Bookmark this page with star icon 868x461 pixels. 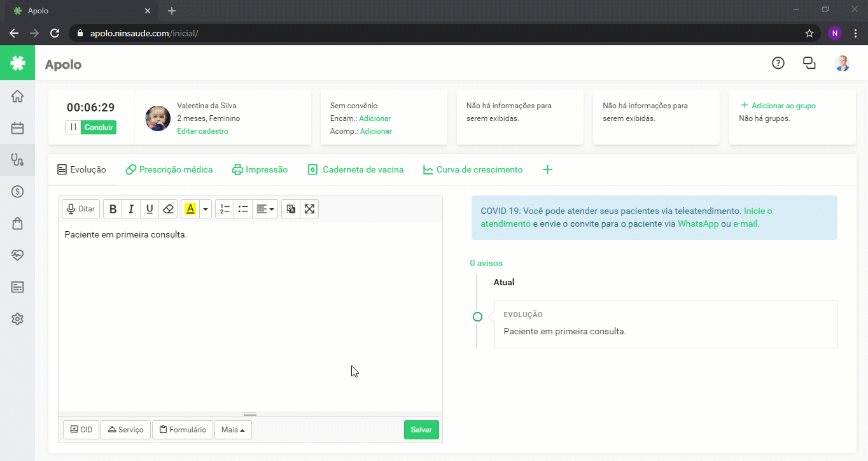coord(809,33)
